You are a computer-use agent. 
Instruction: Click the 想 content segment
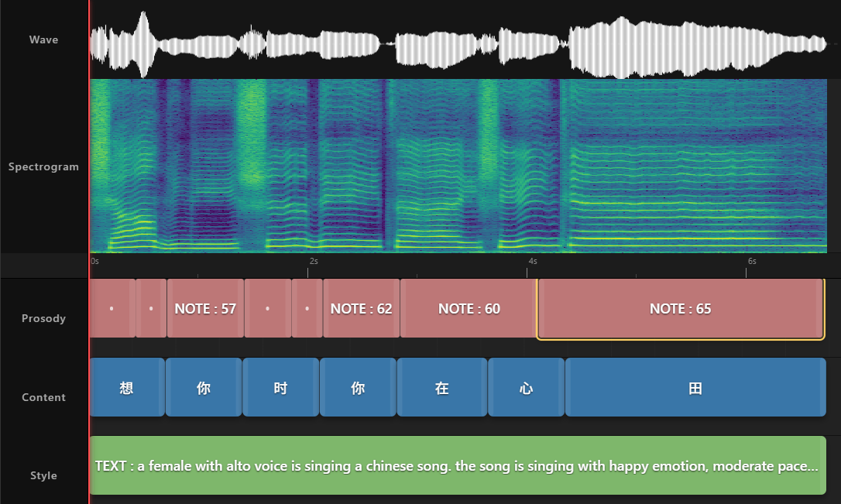coord(127,387)
